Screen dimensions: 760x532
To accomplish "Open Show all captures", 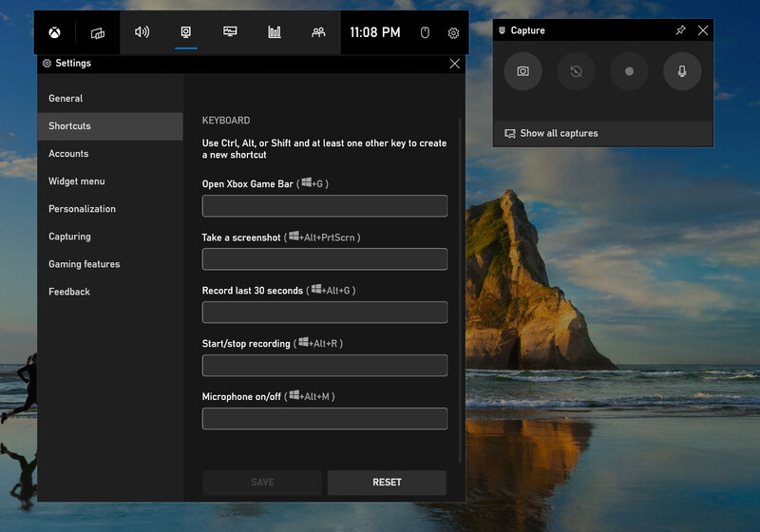I will (603, 133).
